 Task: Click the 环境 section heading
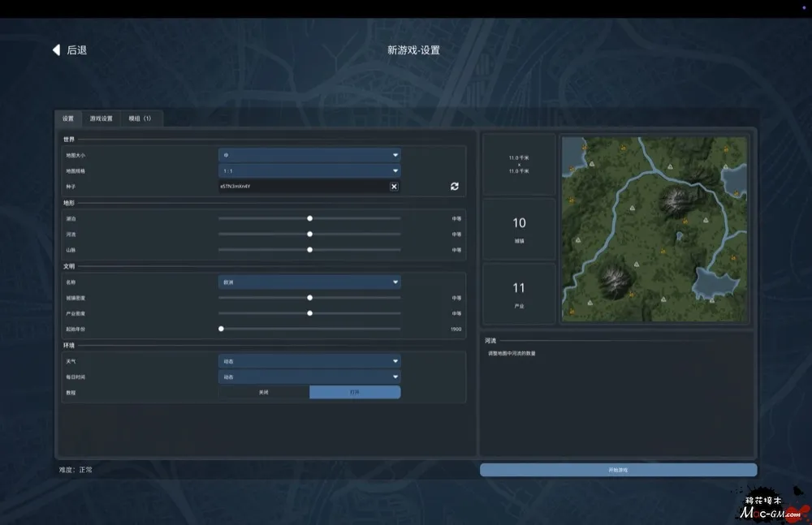(69, 346)
